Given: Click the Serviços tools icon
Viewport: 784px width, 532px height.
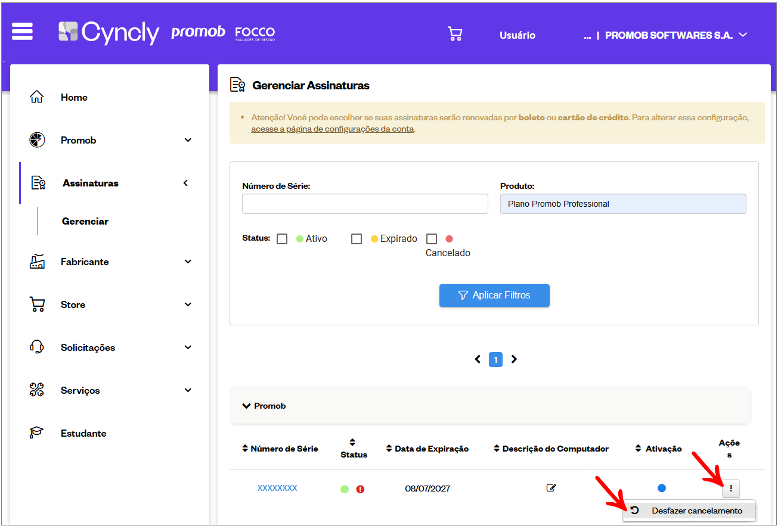Looking at the screenshot, I should (x=37, y=390).
